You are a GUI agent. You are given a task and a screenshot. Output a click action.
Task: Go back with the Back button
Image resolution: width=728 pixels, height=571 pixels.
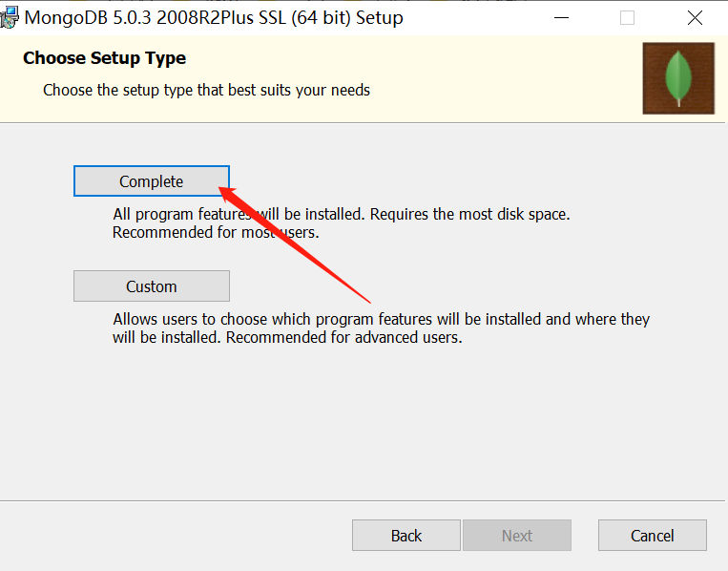[406, 536]
